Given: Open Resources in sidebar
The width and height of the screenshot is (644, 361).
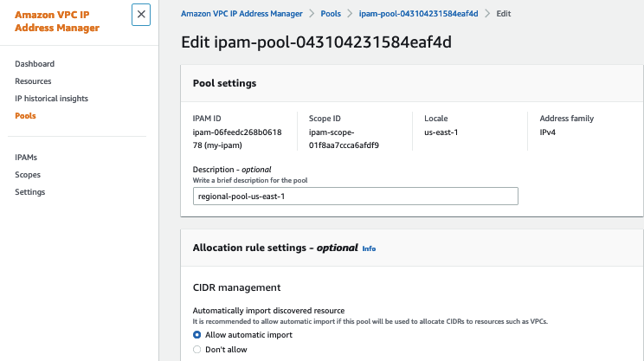Looking at the screenshot, I should (33, 81).
